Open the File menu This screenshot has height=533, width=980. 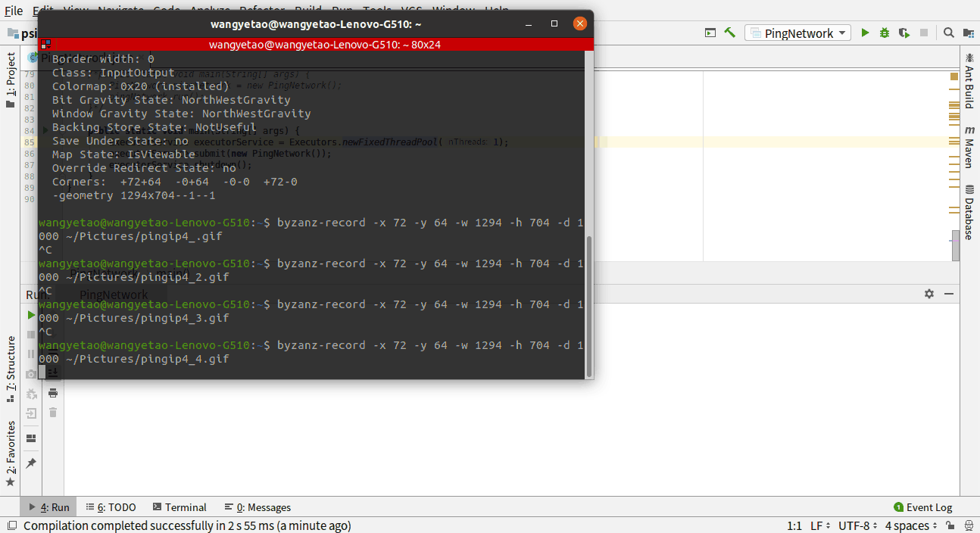(14, 11)
